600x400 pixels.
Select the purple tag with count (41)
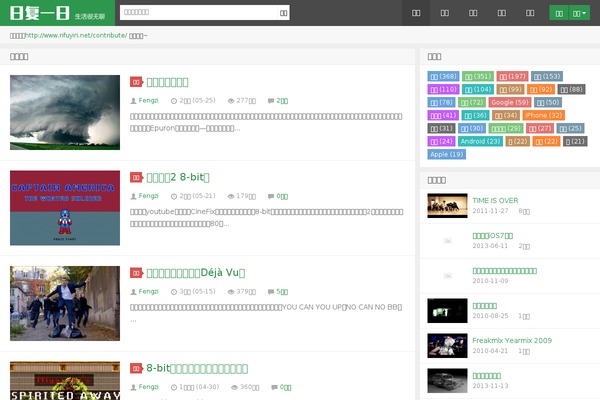pos(443,115)
